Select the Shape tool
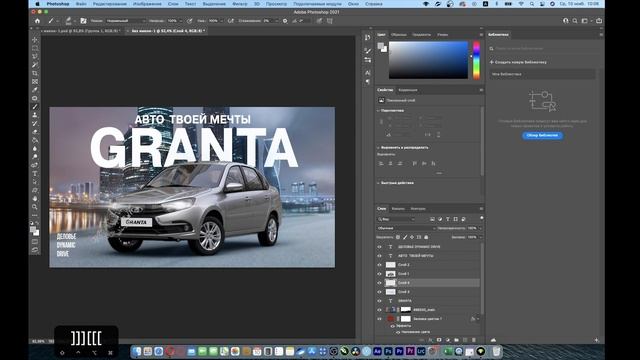The width and height of the screenshot is (640, 360). [35, 190]
